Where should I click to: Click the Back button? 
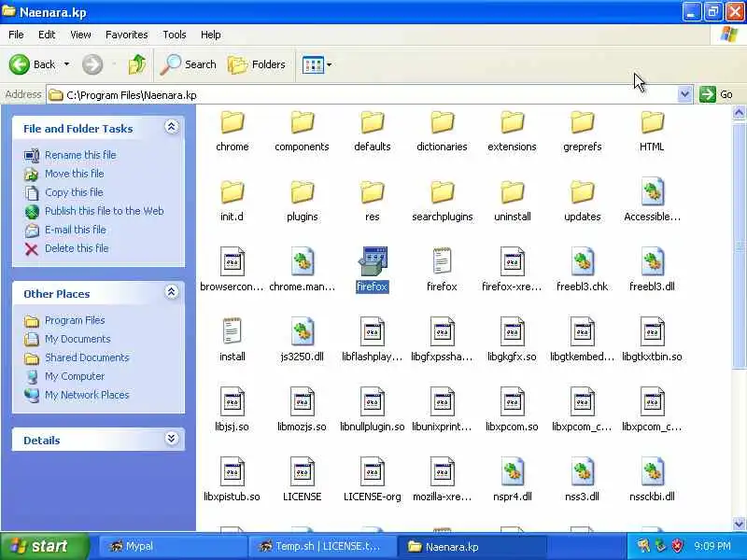coord(33,64)
